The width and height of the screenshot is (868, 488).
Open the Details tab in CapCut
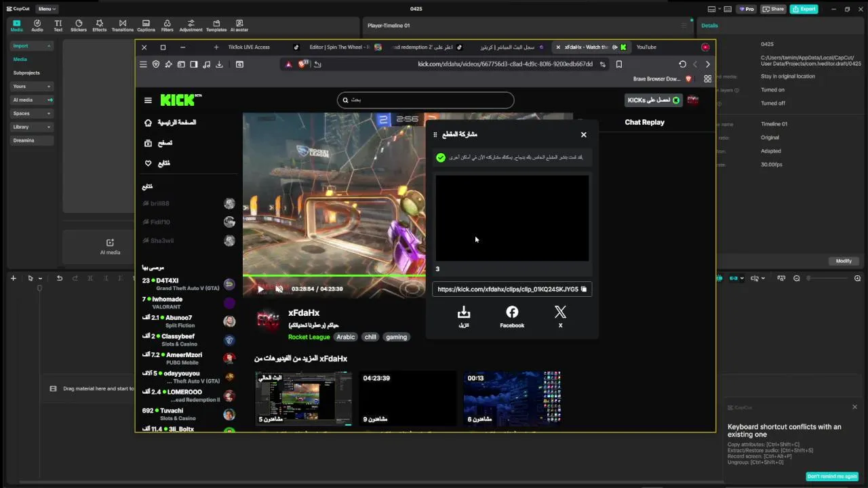[x=709, y=25]
